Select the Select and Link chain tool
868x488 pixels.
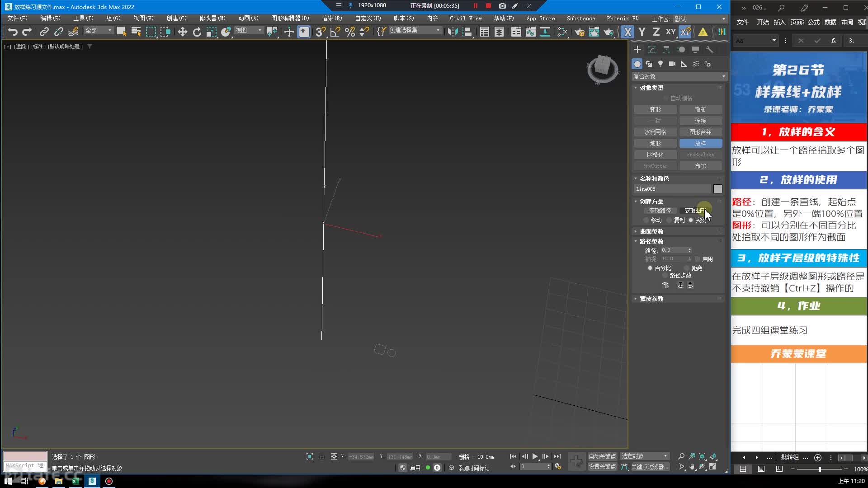tap(44, 32)
